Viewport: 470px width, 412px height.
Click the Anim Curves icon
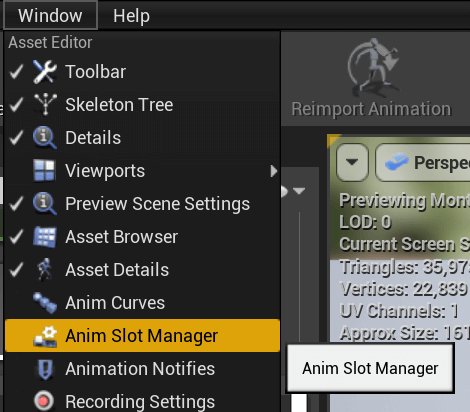[45, 303]
